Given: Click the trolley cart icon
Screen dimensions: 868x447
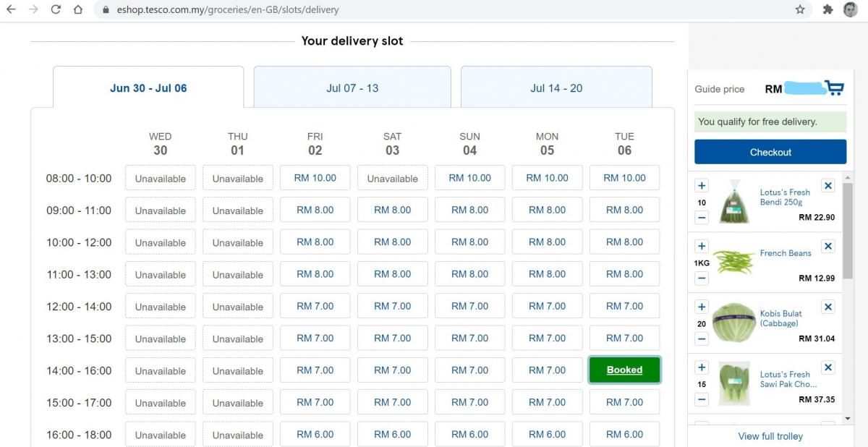Looking at the screenshot, I should (835, 88).
